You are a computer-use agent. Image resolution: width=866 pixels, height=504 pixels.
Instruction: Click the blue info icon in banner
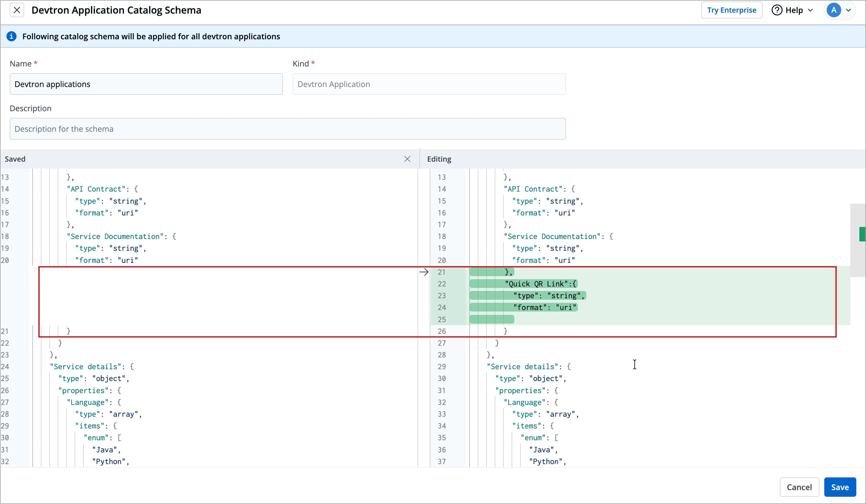tap(11, 36)
